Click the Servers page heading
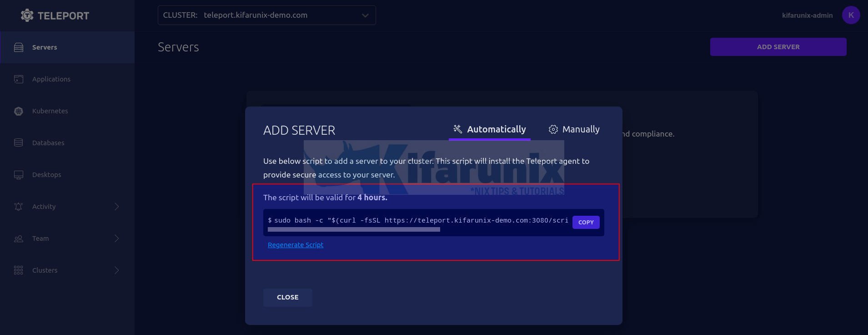This screenshot has width=868, height=335. [x=178, y=47]
